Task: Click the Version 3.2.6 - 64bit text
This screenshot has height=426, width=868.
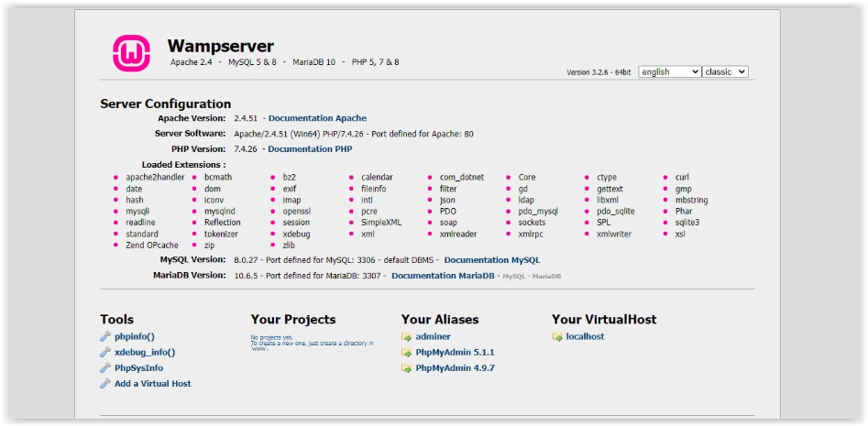Action: pyautogui.click(x=599, y=72)
